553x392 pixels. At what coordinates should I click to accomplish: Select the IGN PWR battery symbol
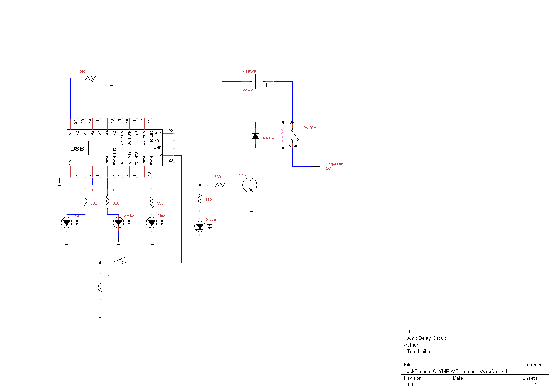tap(259, 81)
